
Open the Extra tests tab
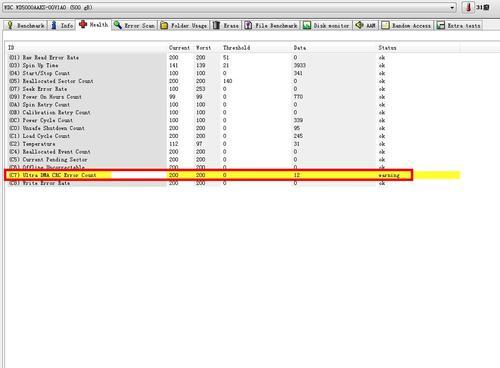coord(459,25)
